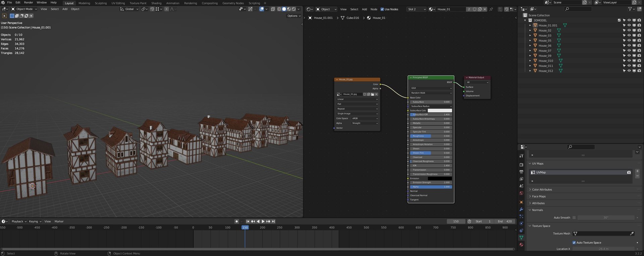Open the Render menu
The width and height of the screenshot is (644, 256).
29,3
